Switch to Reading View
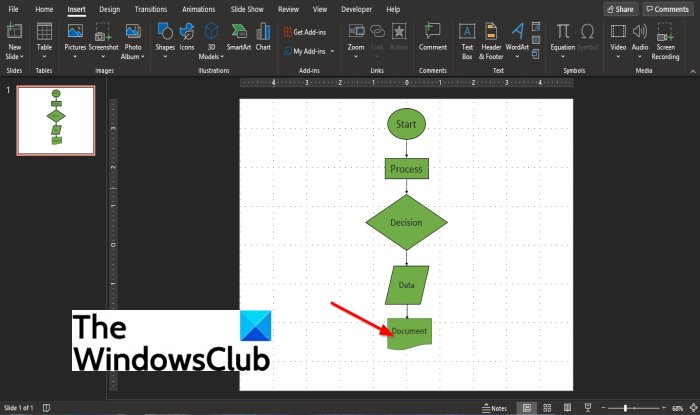Screen dimensions: 700x415 [x=567, y=408]
